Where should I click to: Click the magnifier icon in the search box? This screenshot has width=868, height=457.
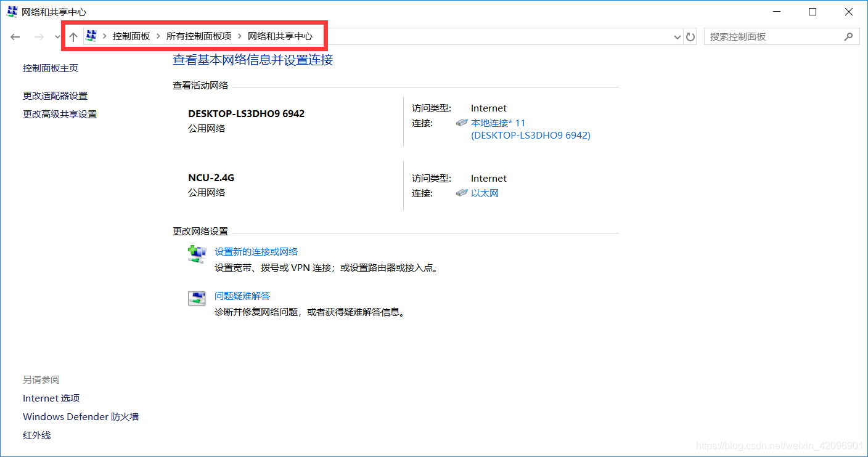pos(850,36)
